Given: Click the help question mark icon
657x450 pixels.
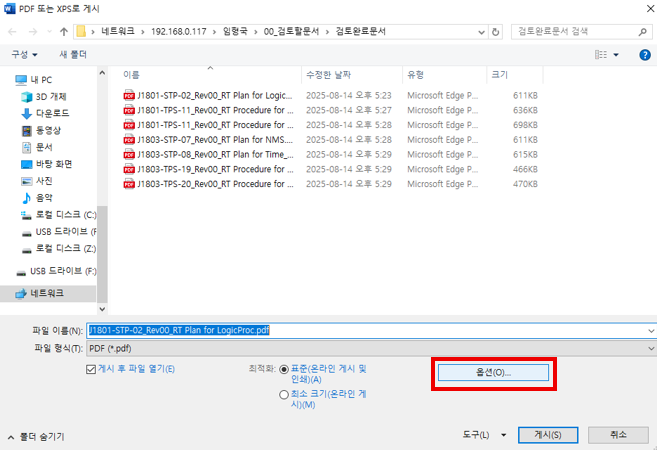Looking at the screenshot, I should click(x=645, y=54).
